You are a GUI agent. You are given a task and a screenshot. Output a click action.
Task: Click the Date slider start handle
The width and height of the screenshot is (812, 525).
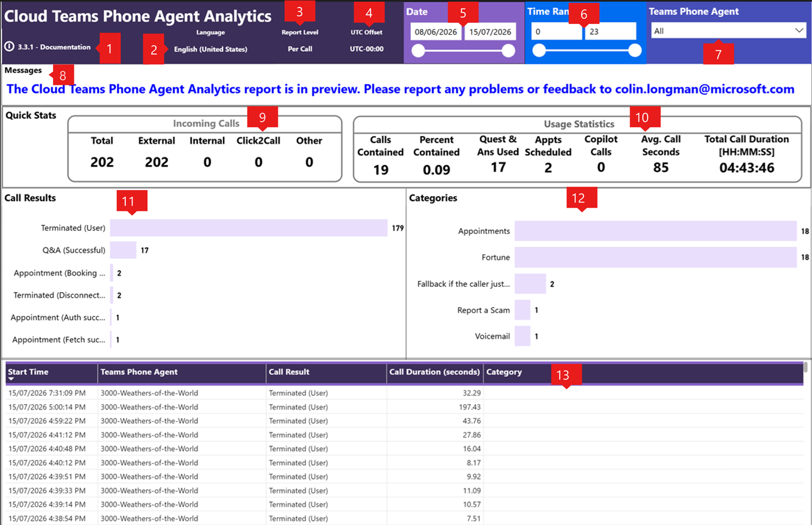[x=418, y=51]
